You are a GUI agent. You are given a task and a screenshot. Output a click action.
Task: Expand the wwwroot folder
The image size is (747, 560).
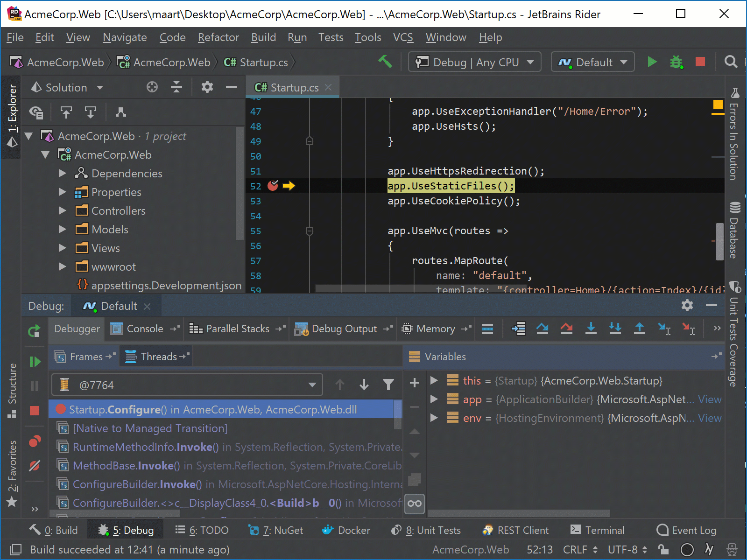point(63,267)
